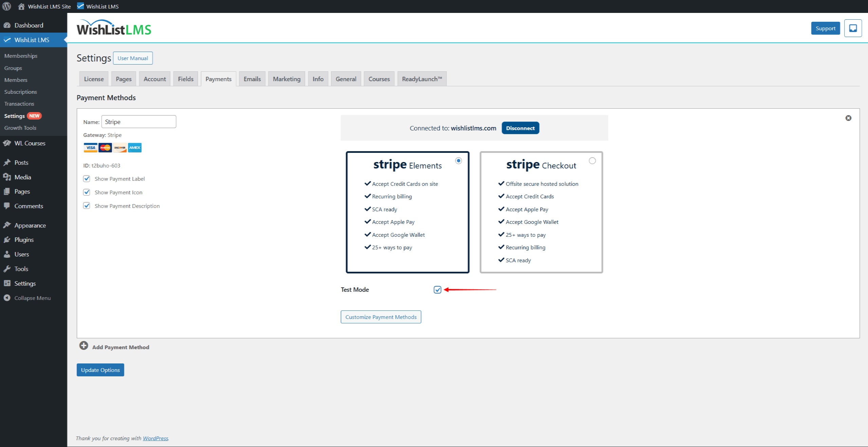Click the home icon beside WishList LMS Site

coord(21,6)
